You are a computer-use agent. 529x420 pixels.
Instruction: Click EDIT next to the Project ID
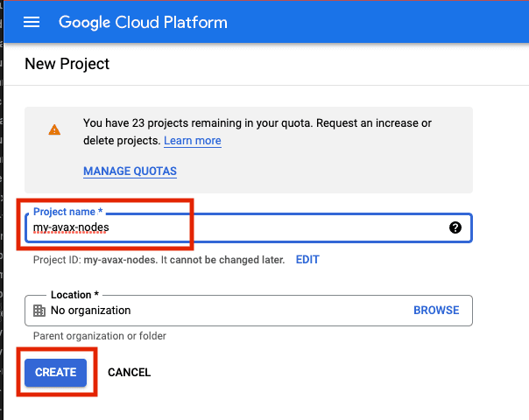point(307,260)
